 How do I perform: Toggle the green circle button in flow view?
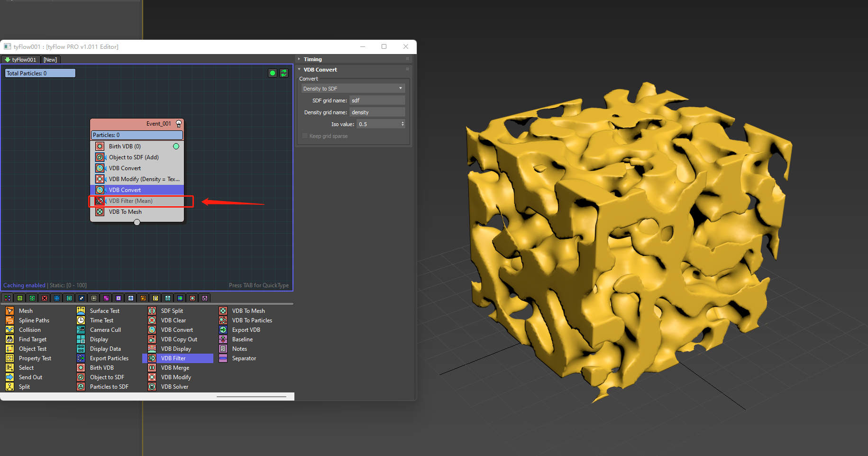click(272, 73)
